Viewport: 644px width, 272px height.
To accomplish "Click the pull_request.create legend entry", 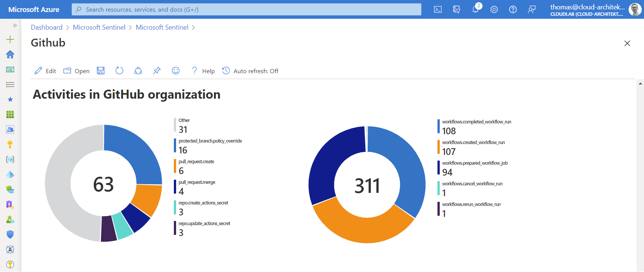I will pyautogui.click(x=194, y=166).
